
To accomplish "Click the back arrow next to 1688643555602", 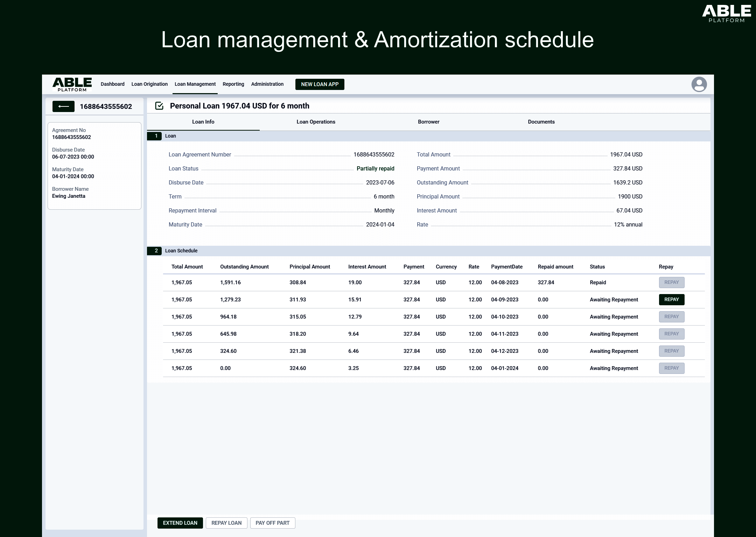I will coord(63,106).
